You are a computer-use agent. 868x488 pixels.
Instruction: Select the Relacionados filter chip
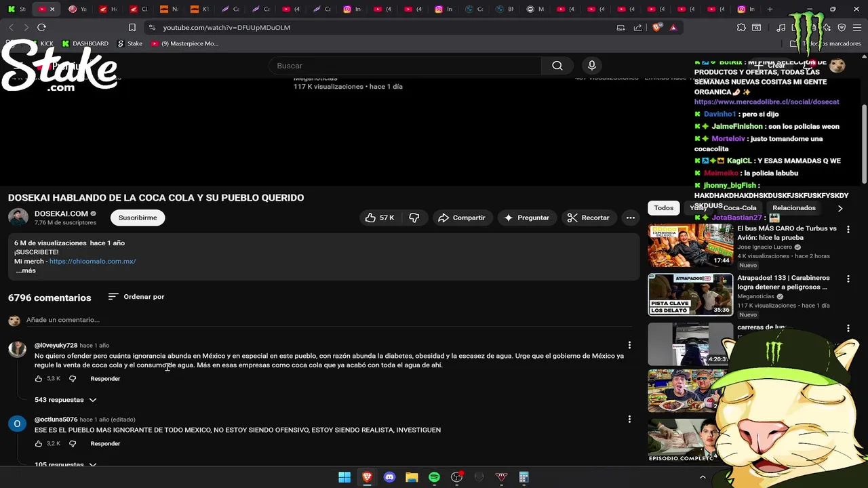794,208
